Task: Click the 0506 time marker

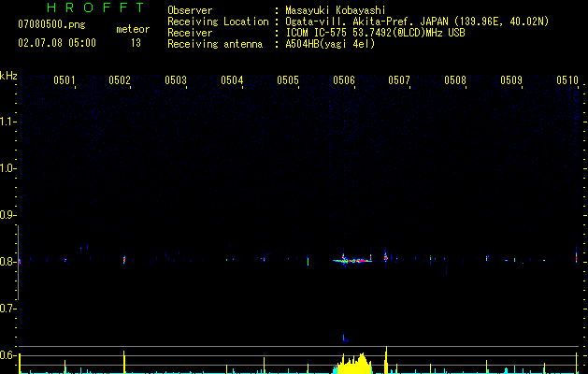Action: click(x=344, y=79)
